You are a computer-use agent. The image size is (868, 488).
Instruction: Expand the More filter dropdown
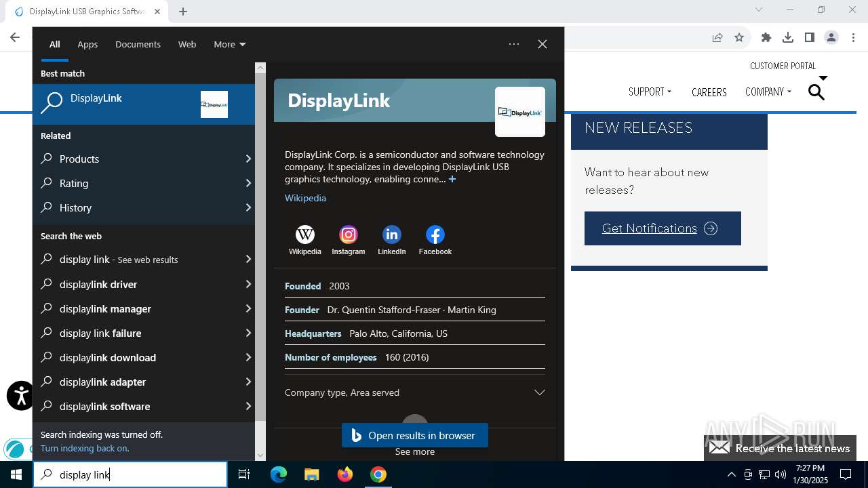click(x=230, y=44)
